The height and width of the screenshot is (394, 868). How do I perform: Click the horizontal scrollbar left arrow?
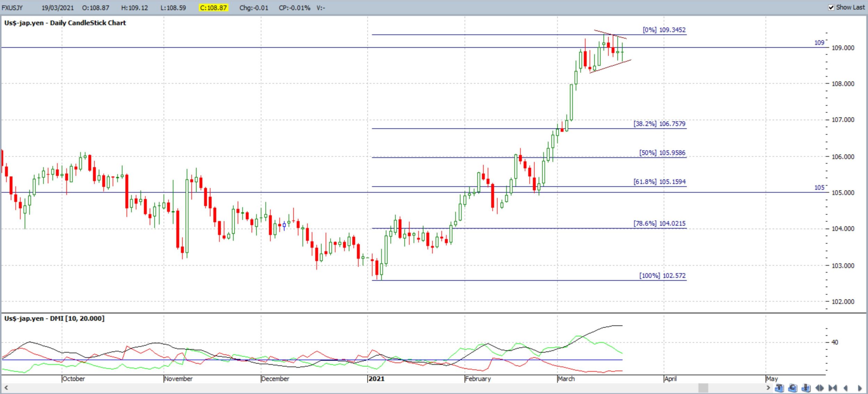pos(6,387)
